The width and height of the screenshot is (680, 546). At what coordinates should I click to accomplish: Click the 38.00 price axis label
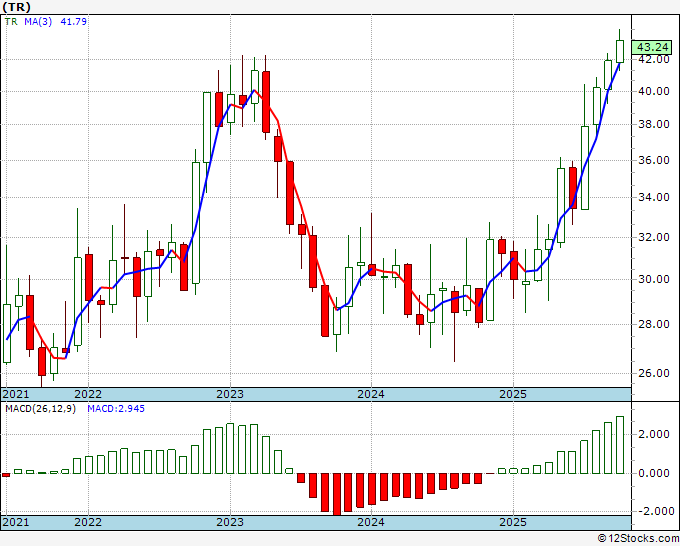pos(654,124)
